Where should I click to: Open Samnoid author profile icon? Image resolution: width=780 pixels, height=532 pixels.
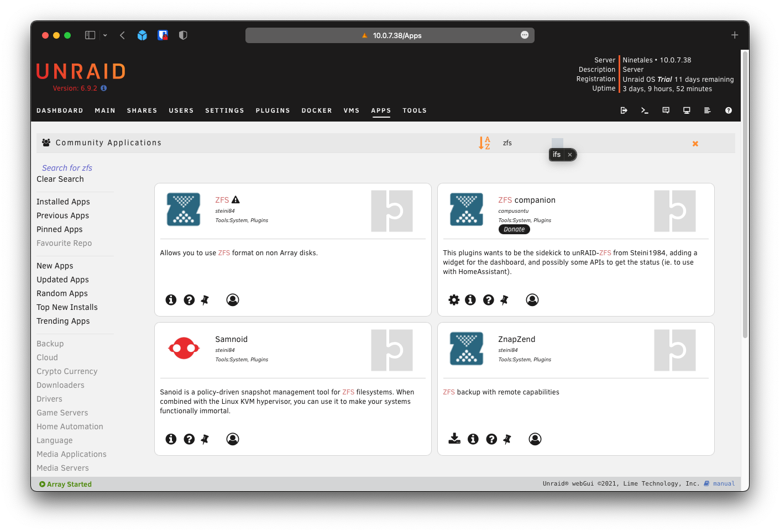[x=233, y=439]
